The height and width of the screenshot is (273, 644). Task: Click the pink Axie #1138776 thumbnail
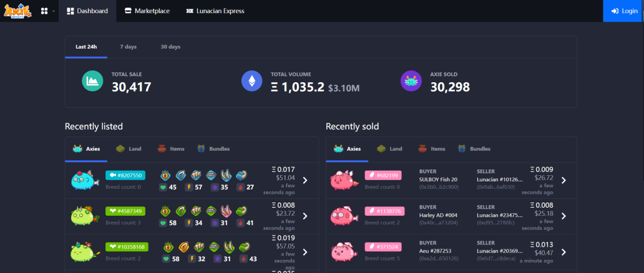click(344, 216)
